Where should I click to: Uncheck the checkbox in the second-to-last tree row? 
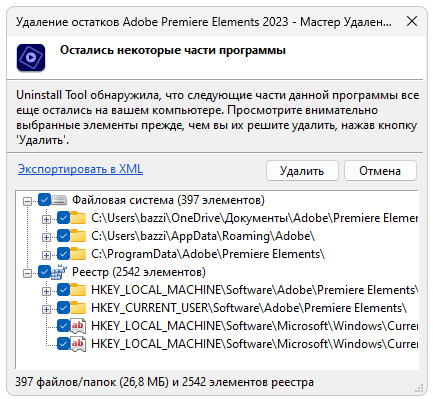63,326
